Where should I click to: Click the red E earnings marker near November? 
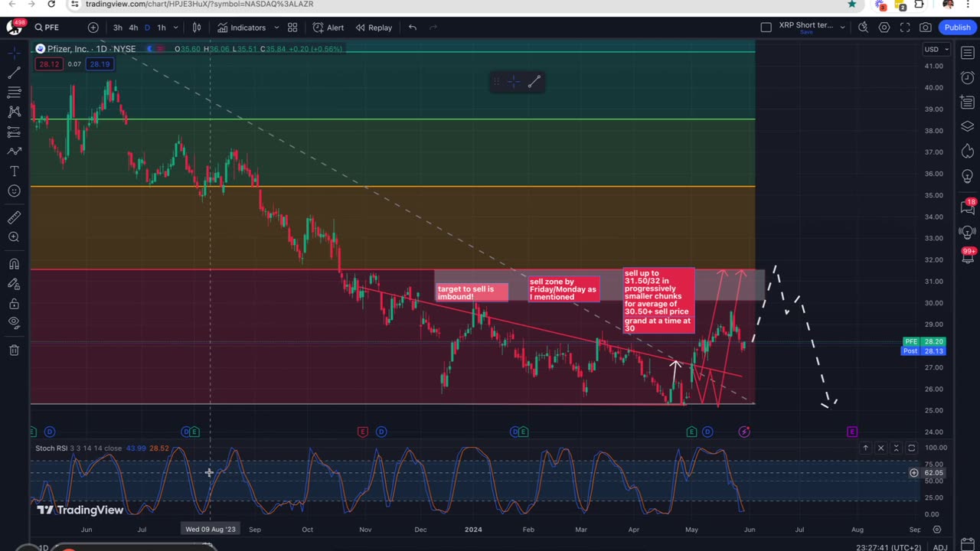point(363,432)
